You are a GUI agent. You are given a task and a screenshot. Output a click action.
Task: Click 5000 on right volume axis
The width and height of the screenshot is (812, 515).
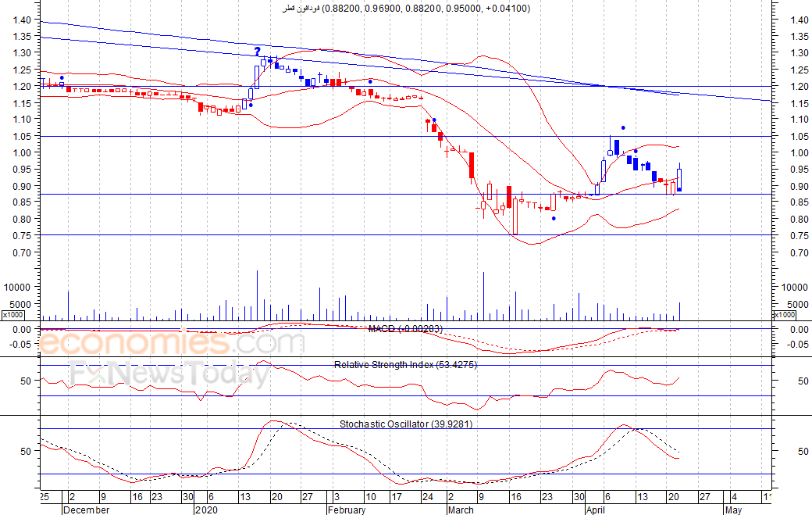click(x=797, y=304)
